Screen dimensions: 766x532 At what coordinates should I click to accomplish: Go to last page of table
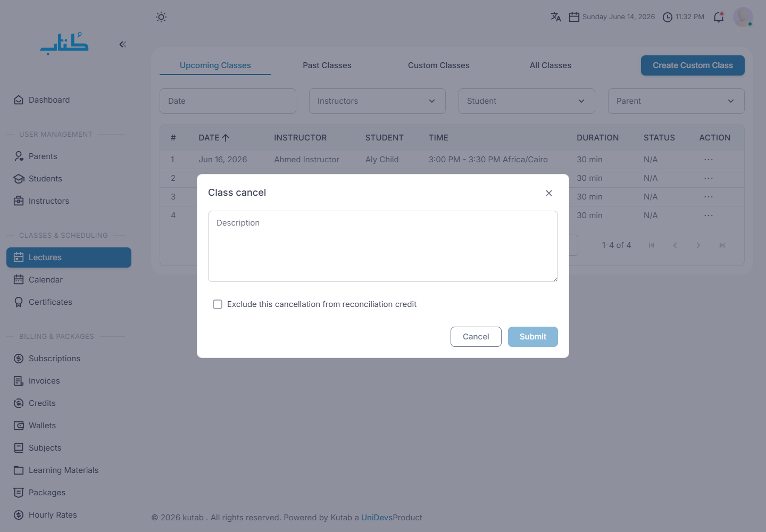click(x=722, y=245)
